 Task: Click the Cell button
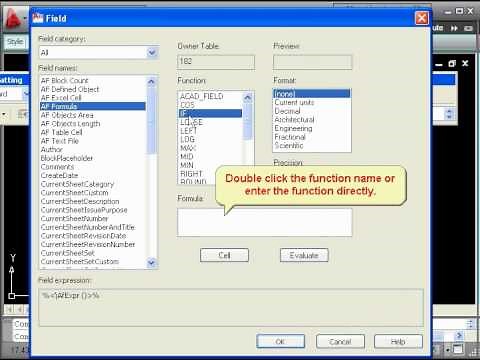[224, 255]
